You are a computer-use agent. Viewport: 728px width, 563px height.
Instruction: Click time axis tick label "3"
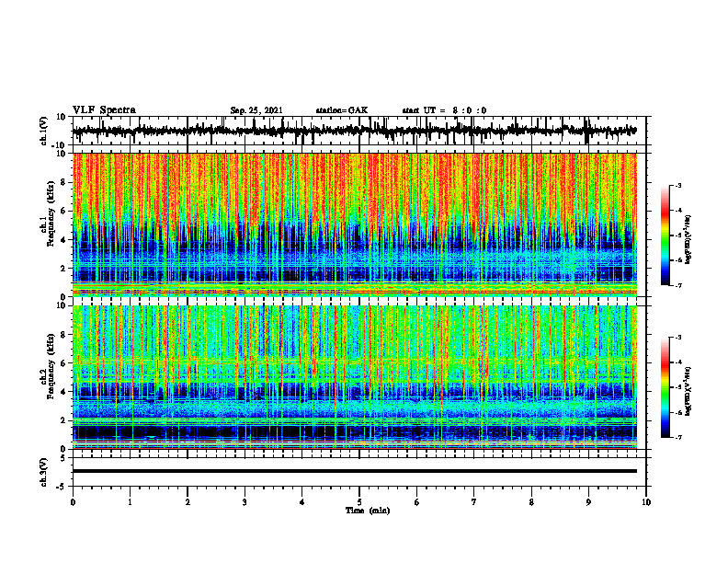coord(245,502)
